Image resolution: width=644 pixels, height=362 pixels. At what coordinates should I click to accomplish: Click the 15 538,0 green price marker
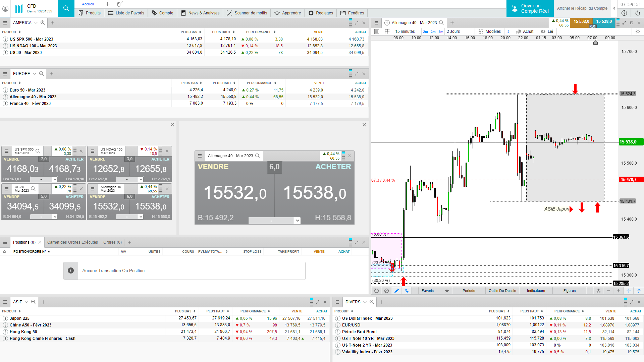pyautogui.click(x=631, y=142)
